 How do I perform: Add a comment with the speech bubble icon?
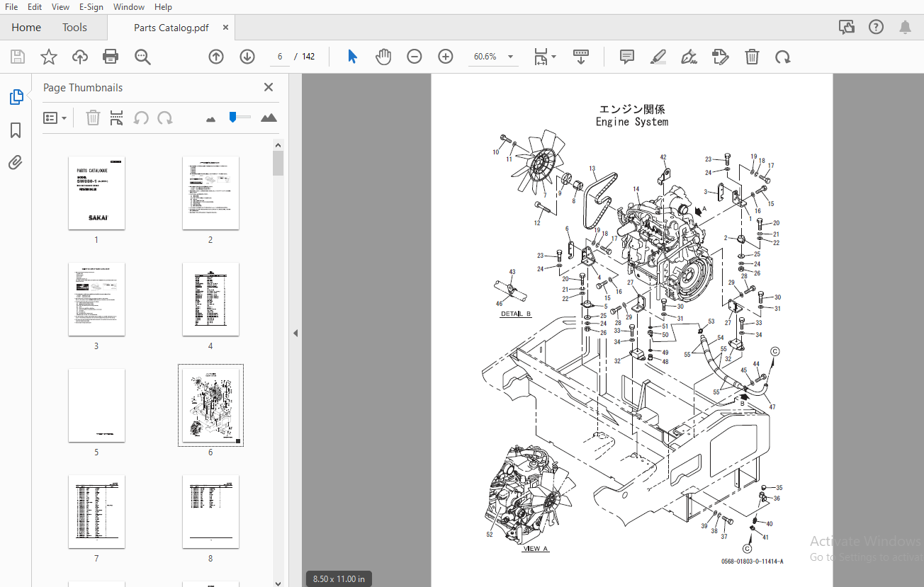point(627,57)
